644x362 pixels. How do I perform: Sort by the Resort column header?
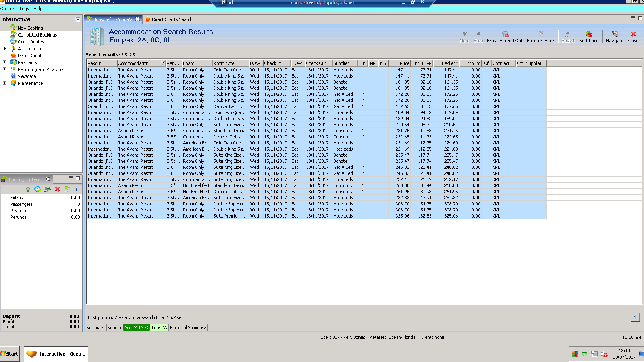pyautogui.click(x=102, y=63)
